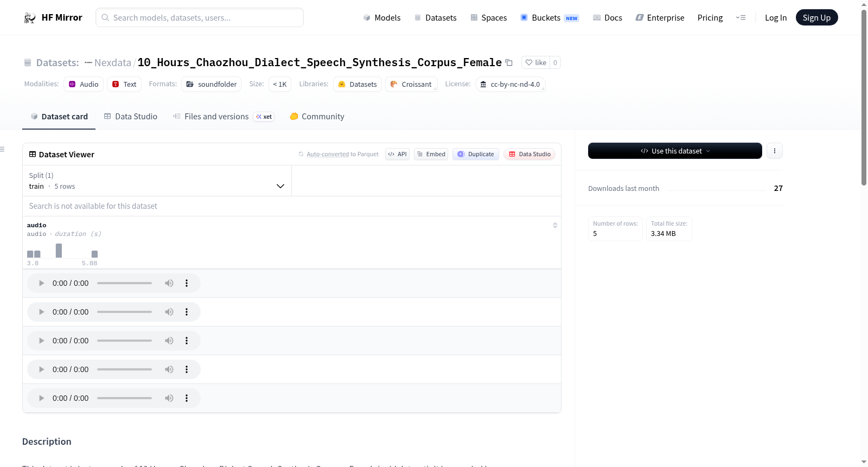Screen dimensions: 868x467
Task: Play the first audio row
Action: [x=41, y=283]
